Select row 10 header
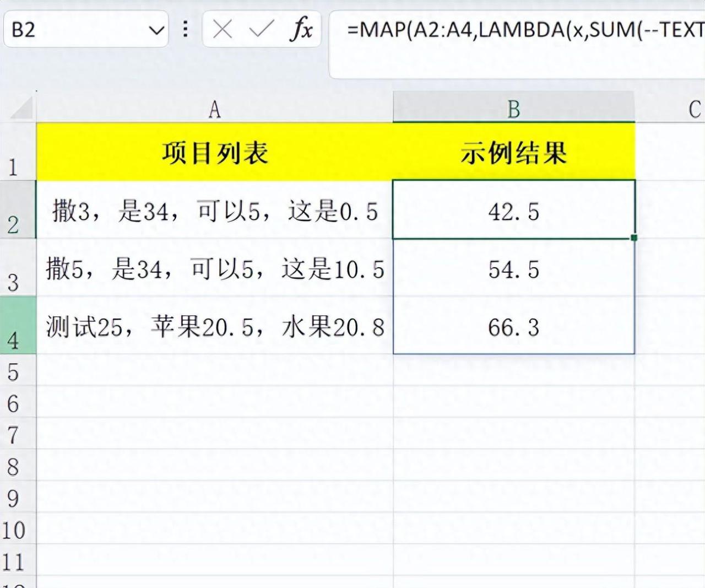Screen dimensions: 705x588 (18, 528)
